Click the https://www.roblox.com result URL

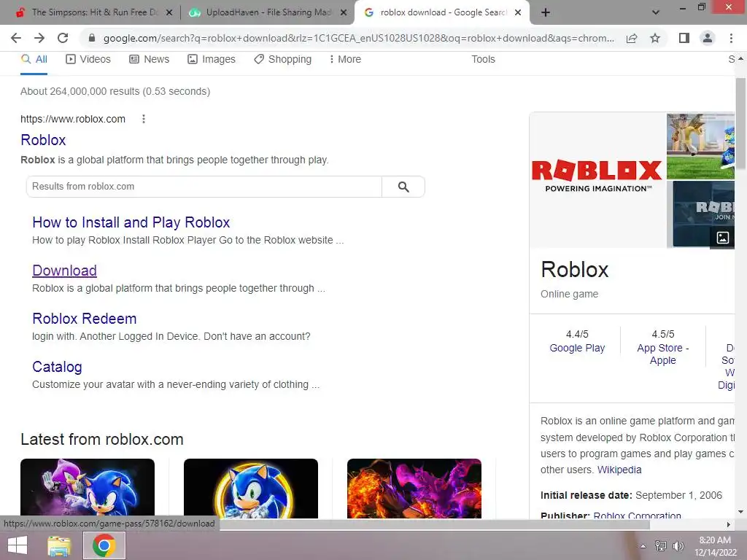coord(73,119)
